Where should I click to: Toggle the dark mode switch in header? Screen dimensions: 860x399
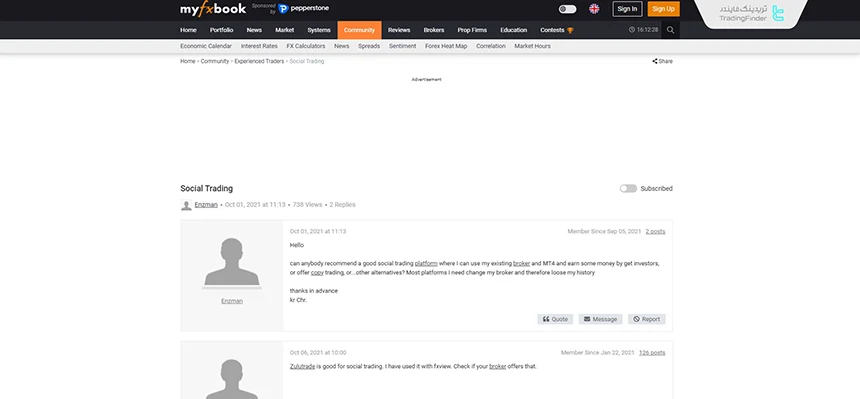point(567,9)
